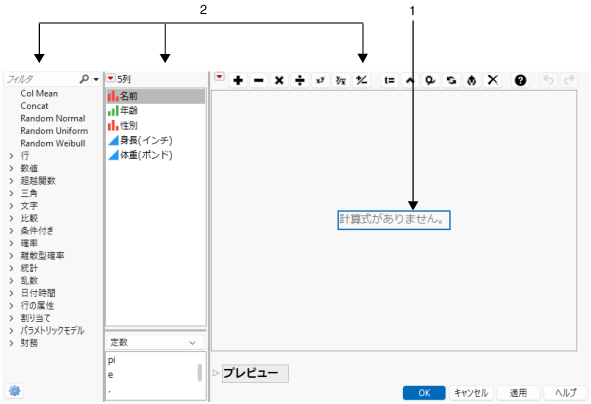Click the empty formula box 計算式がありません。
591x404 pixels.
[x=394, y=220]
